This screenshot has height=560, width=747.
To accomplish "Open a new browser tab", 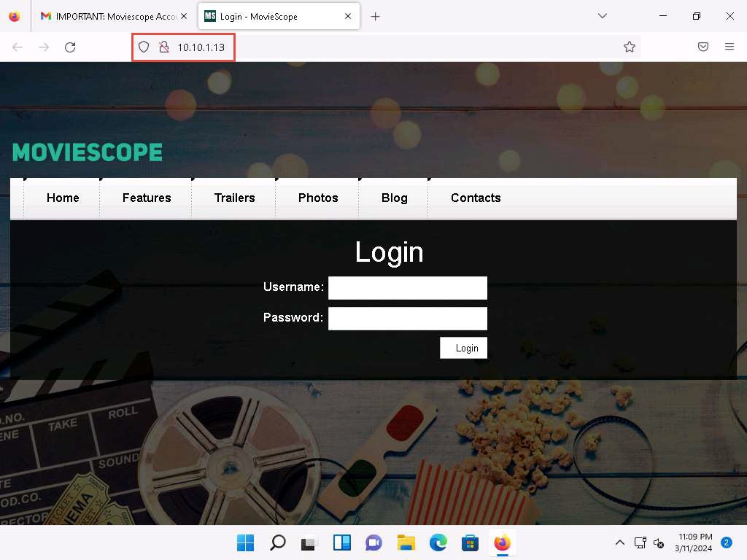I will tap(376, 16).
